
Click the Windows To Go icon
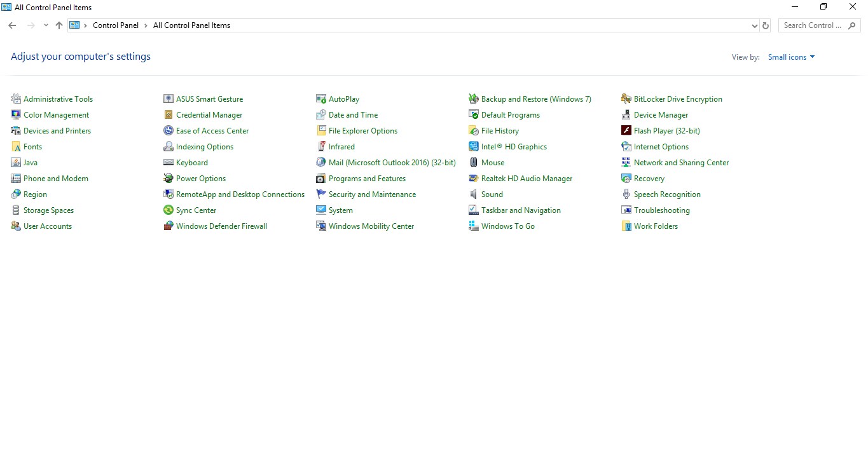point(474,226)
